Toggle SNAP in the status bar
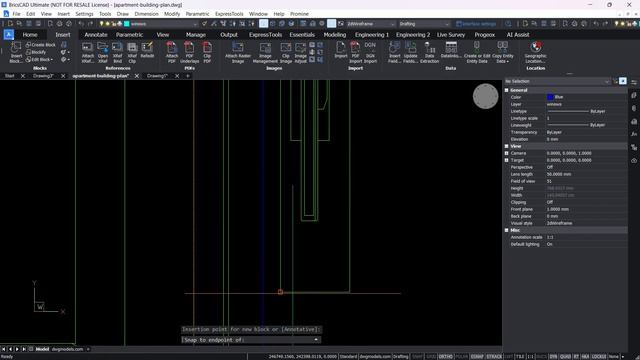Viewport: 640px width, 360px height. [417, 356]
